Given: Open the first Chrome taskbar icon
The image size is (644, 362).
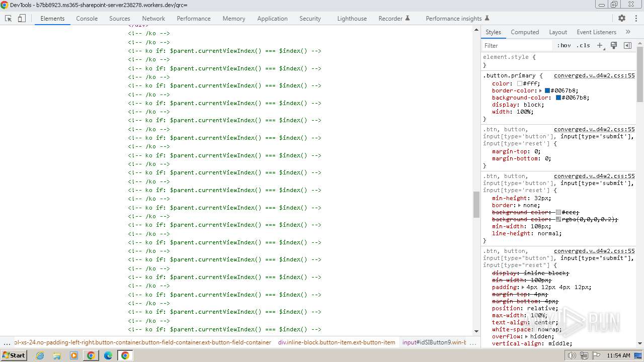Looking at the screenshot, I should [91, 355].
